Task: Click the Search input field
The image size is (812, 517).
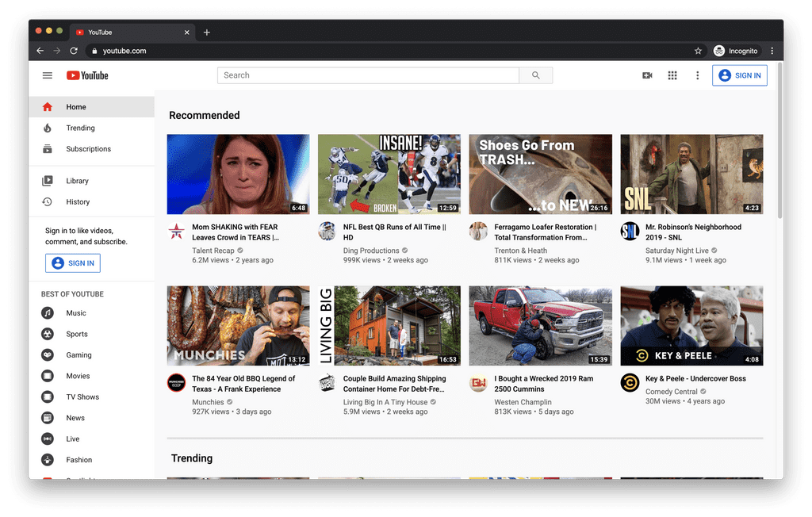Action: coord(368,75)
